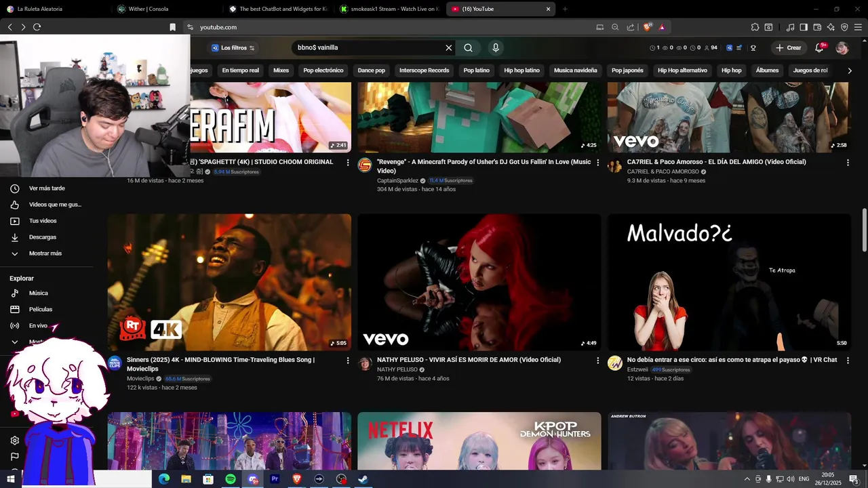
Task: Click the Crear button
Action: 789,48
